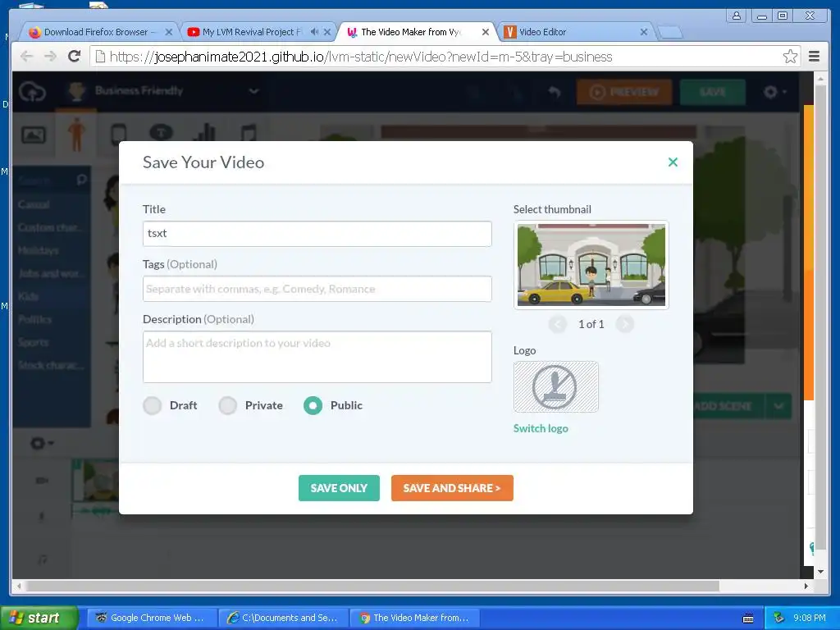
Task: Click the music track note icon
Action: [x=43, y=559]
